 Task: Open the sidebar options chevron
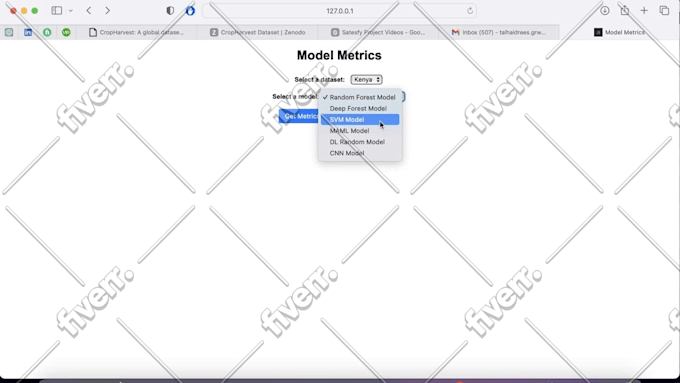pyautogui.click(x=71, y=11)
